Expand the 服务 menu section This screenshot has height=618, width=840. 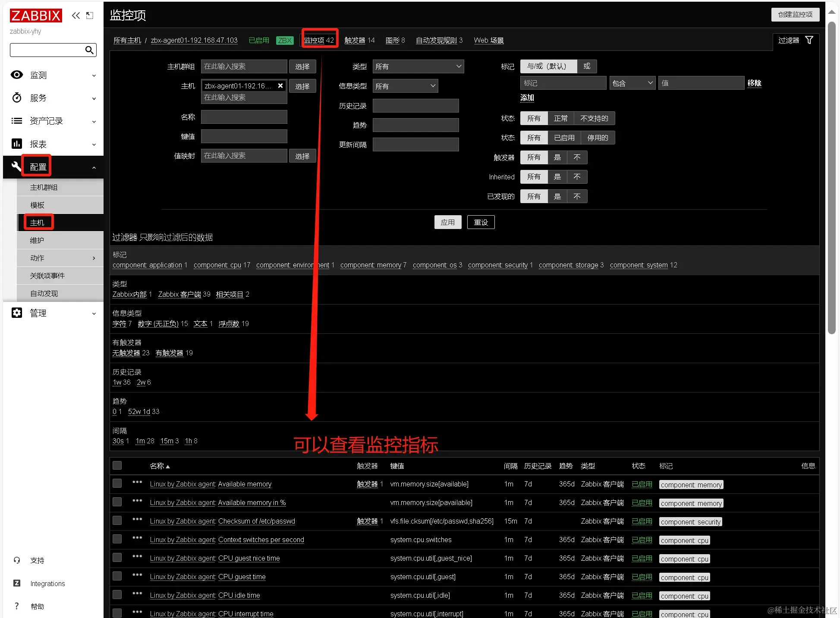(x=53, y=98)
